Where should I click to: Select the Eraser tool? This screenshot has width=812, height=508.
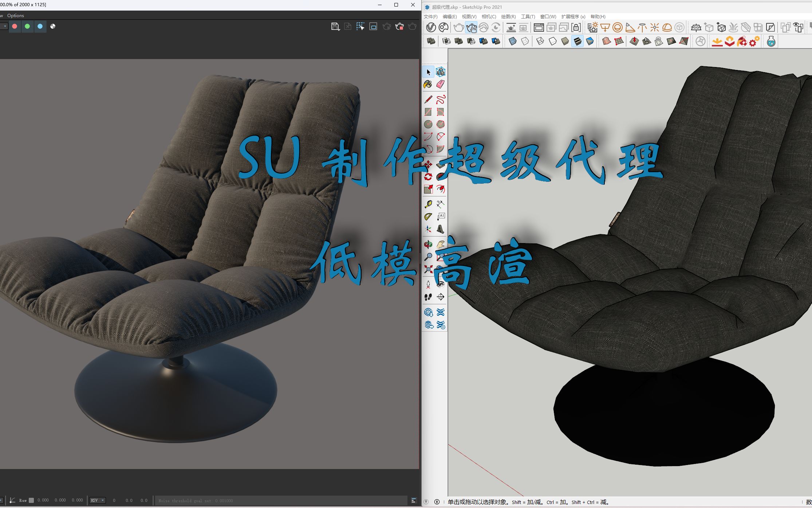pyautogui.click(x=441, y=85)
